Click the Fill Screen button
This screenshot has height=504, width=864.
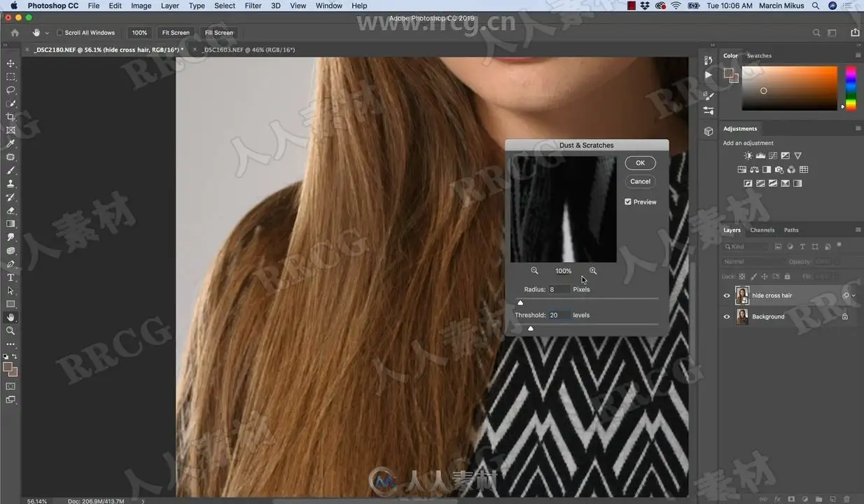click(x=219, y=33)
